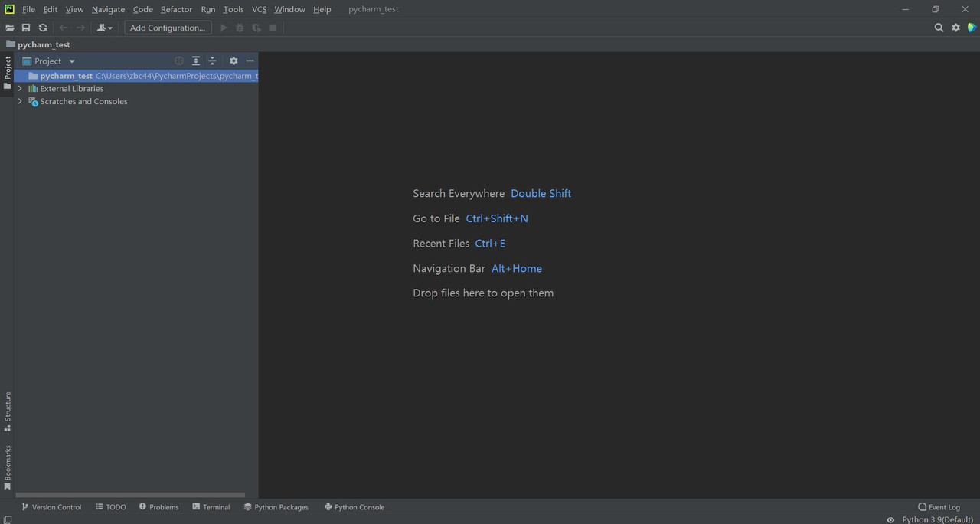
Task: Open Search Everywhere magnifier icon
Action: 939,28
